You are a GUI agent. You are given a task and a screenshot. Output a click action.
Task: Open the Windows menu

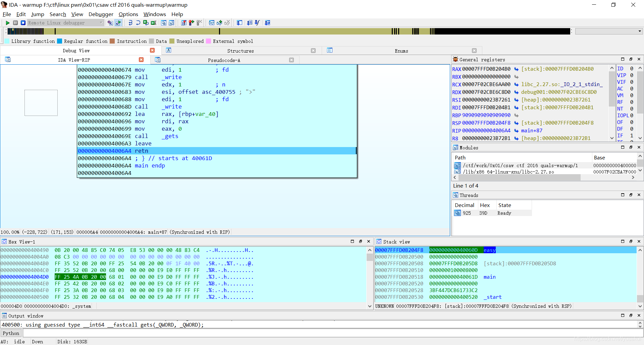[x=155, y=14]
